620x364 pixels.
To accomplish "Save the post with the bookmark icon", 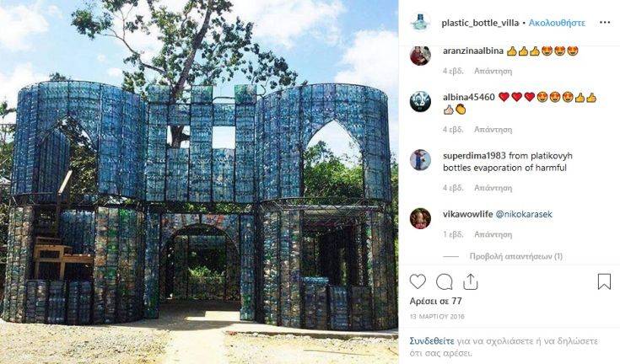I will click(604, 281).
